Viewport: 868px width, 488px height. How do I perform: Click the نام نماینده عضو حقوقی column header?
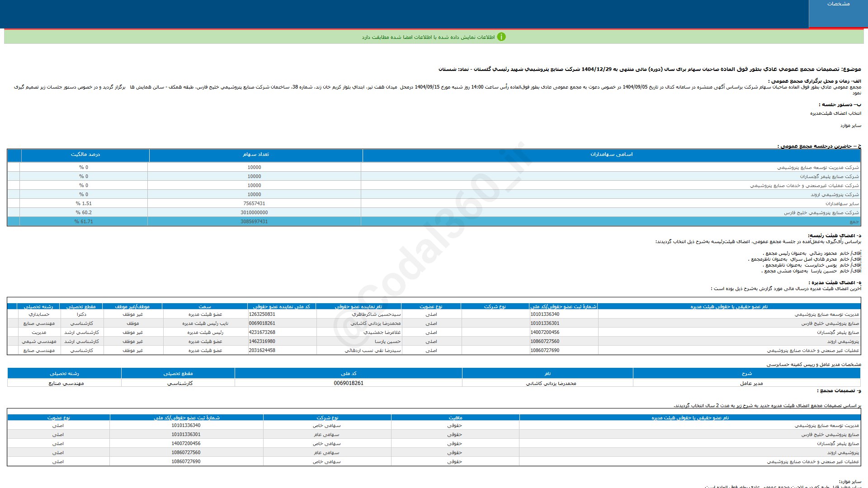(x=358, y=306)
